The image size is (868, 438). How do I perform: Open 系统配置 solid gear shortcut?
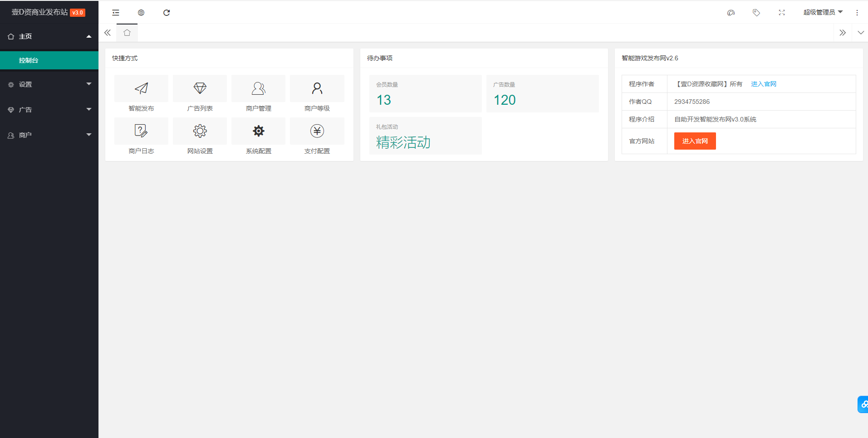259,136
